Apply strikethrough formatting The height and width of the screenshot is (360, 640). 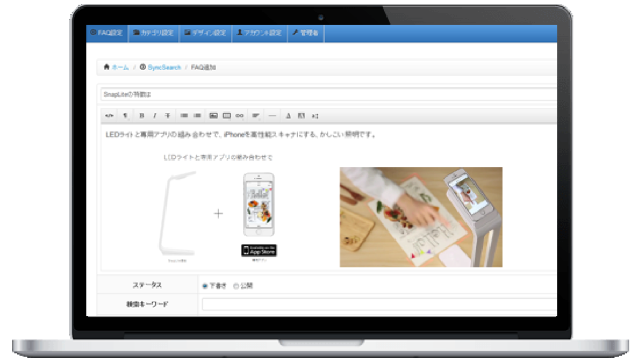[167, 116]
